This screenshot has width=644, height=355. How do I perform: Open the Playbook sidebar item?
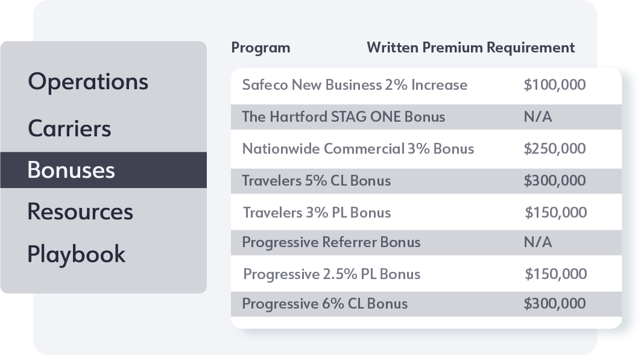77,254
